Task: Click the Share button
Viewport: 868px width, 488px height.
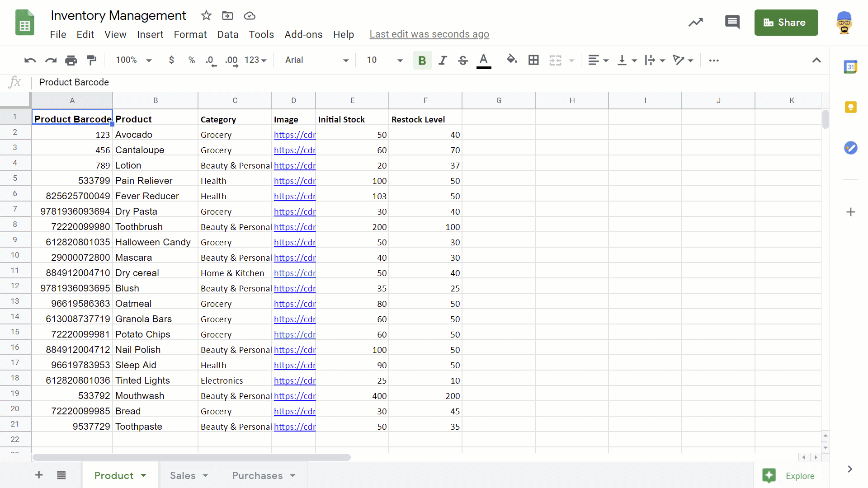Action: [x=786, y=23]
